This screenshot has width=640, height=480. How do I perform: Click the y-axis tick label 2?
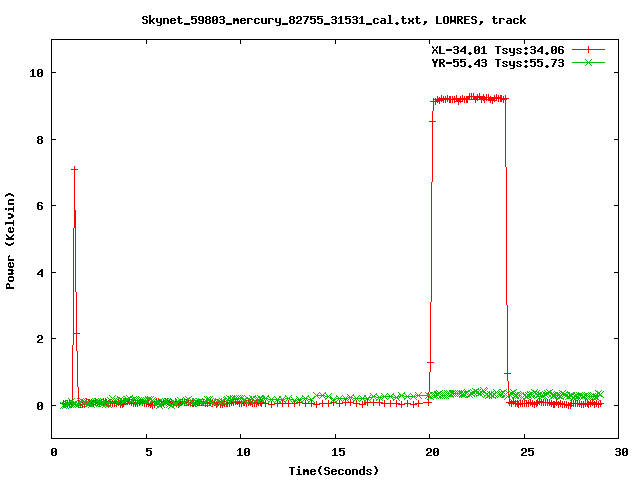[x=40, y=339]
